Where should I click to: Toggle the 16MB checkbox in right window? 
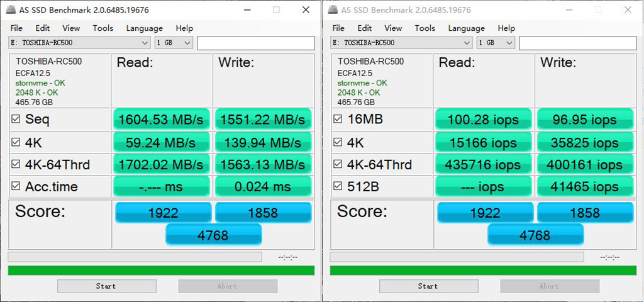(x=338, y=119)
